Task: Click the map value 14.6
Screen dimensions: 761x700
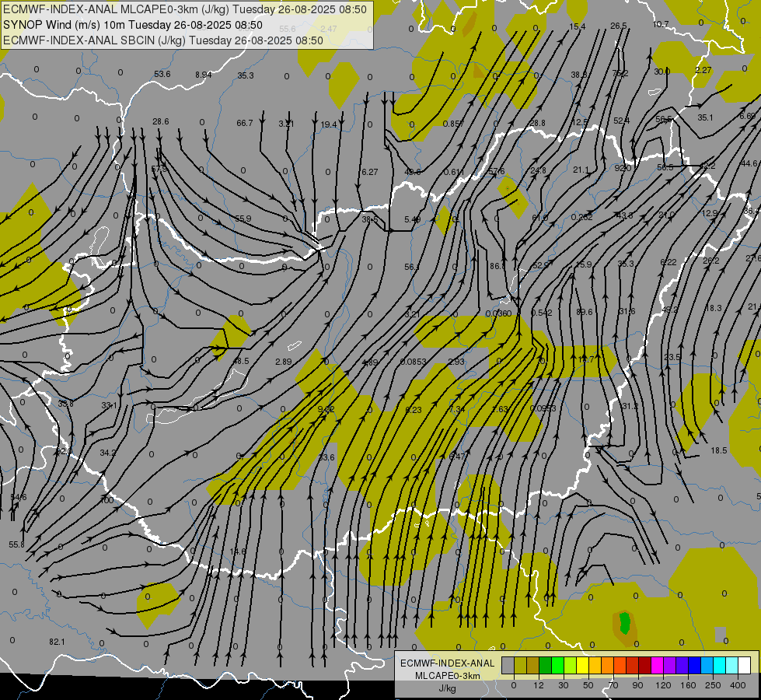Action: pos(237,551)
